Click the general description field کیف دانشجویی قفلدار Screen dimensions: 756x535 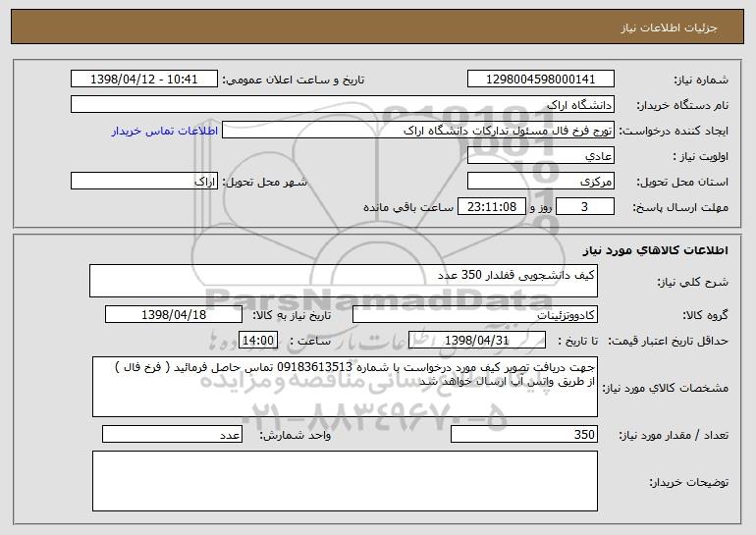pyautogui.click(x=344, y=281)
